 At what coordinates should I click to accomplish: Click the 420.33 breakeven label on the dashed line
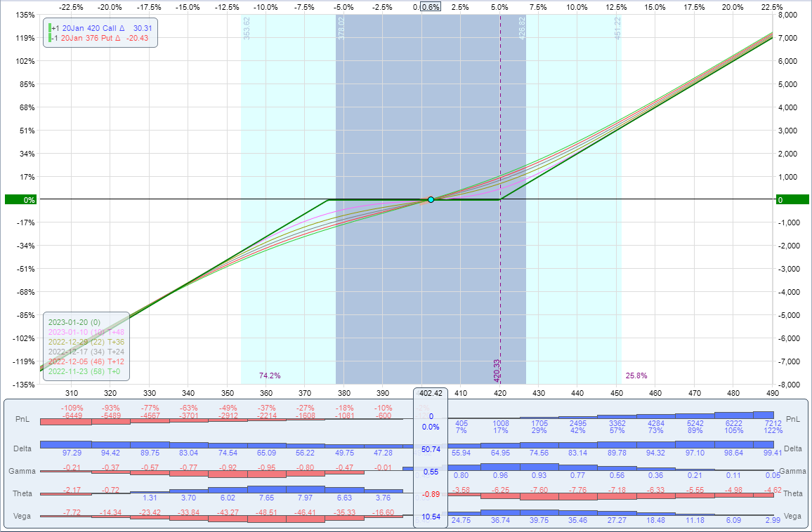point(497,371)
